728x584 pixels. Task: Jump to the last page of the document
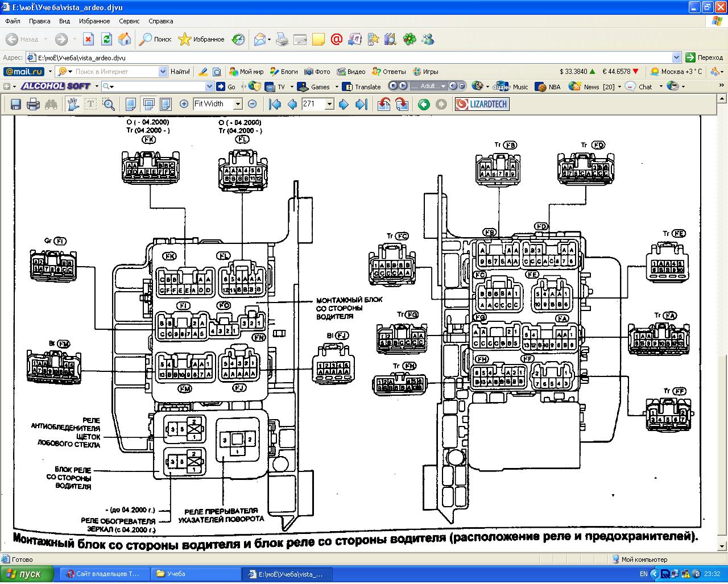pos(361,104)
